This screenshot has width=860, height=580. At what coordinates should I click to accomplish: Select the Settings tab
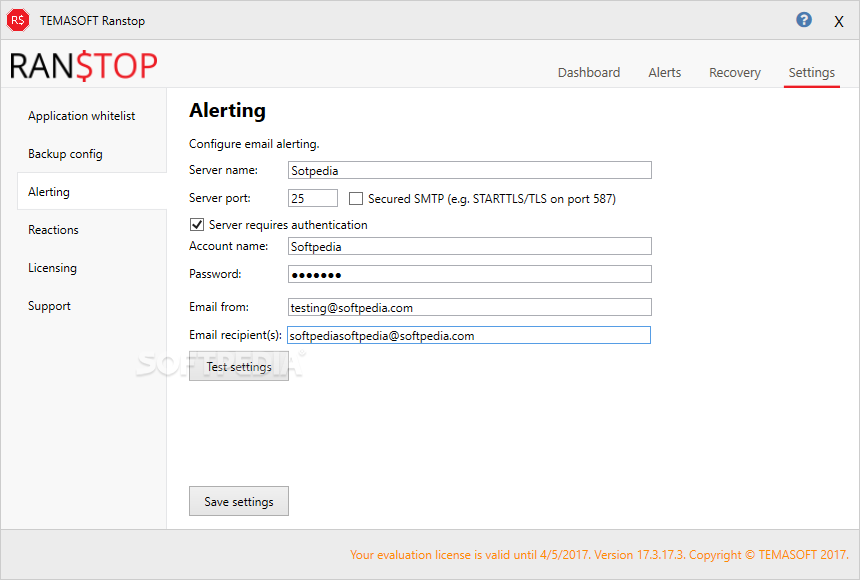pyautogui.click(x=811, y=72)
